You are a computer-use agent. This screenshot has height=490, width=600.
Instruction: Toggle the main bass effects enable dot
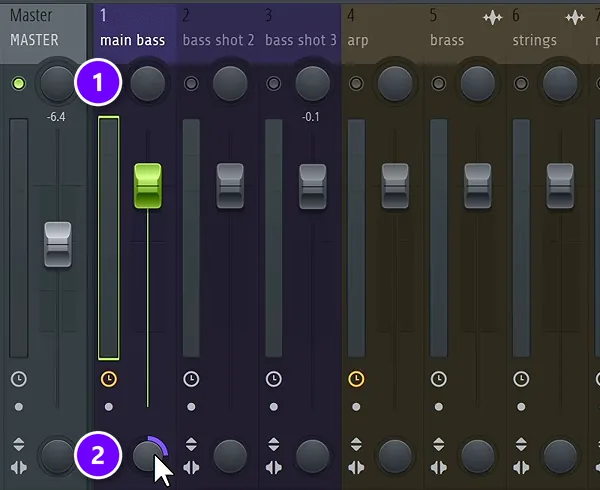(109, 407)
